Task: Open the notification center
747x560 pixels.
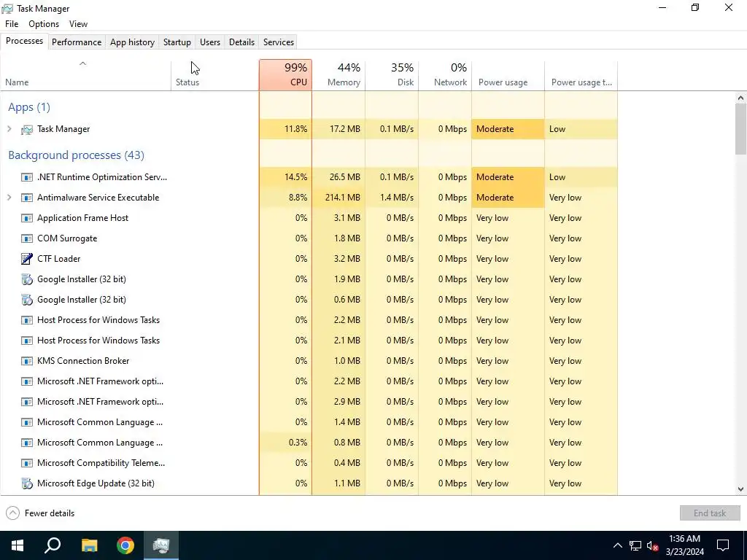Action: pos(723,545)
